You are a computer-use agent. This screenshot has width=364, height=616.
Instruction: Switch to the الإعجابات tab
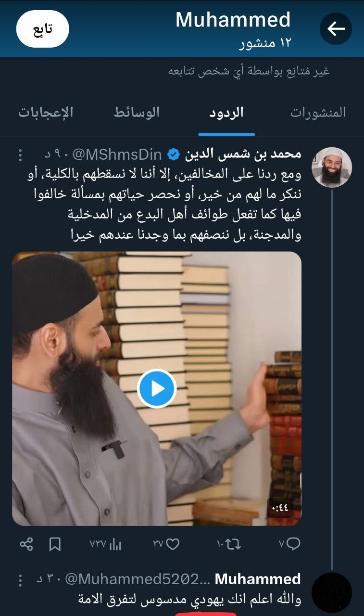pos(46,113)
